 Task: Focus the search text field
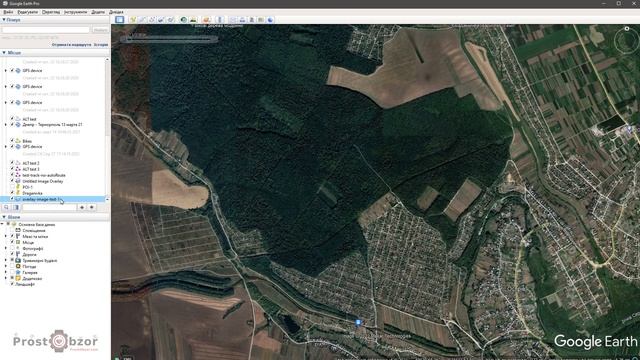pos(45,30)
